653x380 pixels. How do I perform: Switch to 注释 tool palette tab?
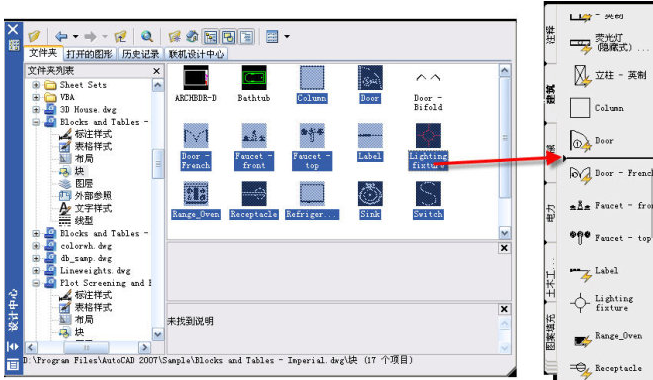[x=551, y=35]
